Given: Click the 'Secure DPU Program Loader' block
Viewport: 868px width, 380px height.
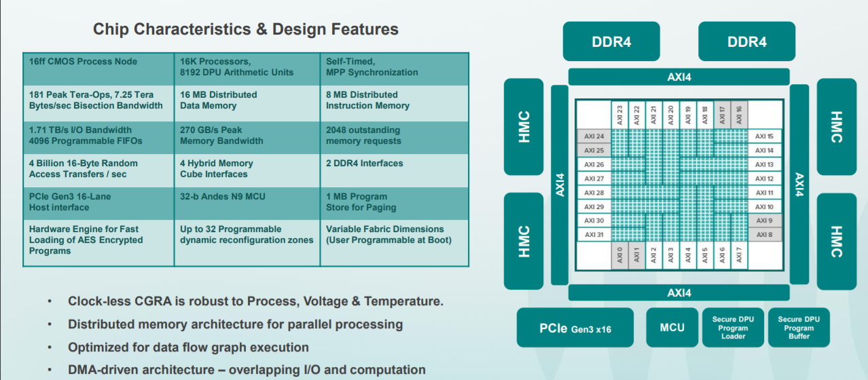Looking at the screenshot, I should pyautogui.click(x=733, y=328).
